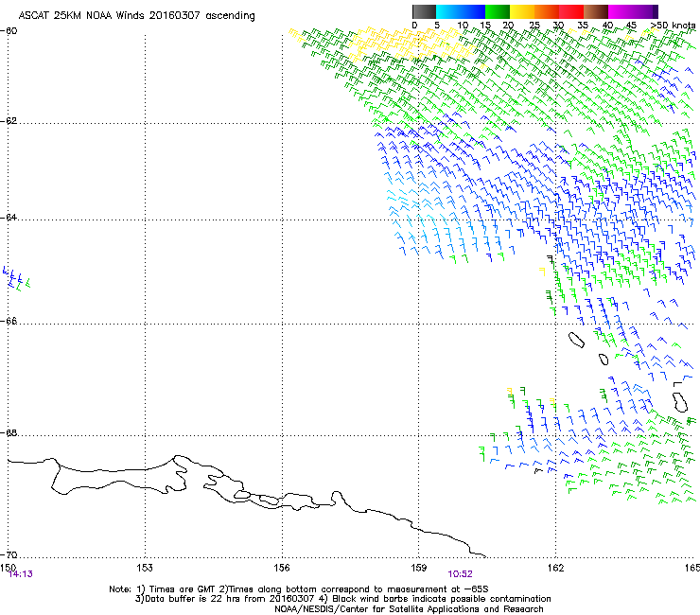Click the magenta 40–45 knots color segment

tap(621, 11)
